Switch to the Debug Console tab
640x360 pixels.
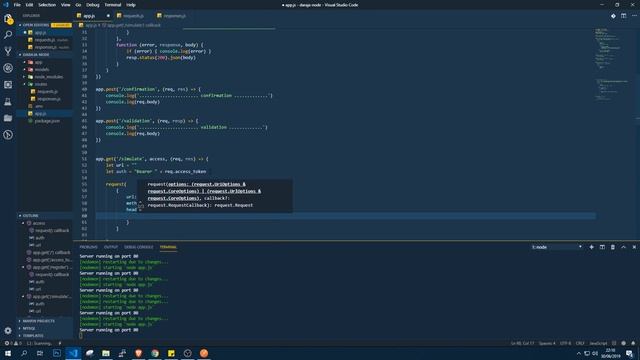[x=139, y=247]
